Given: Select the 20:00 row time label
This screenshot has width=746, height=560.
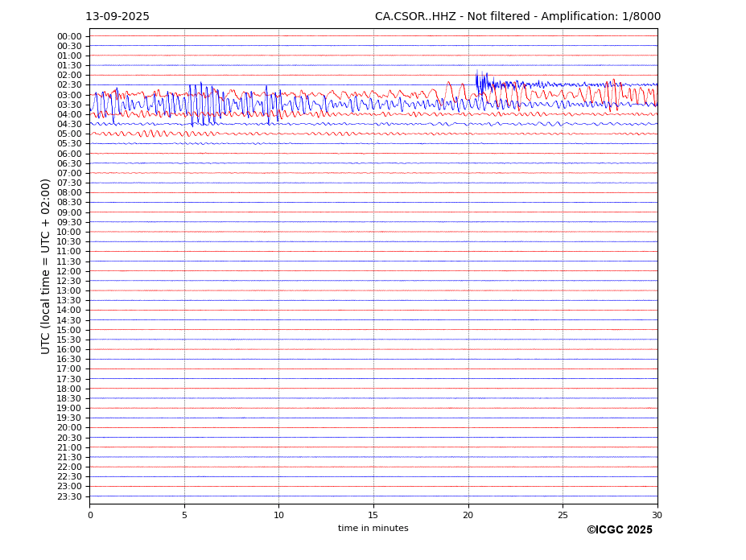Looking at the screenshot, I should [69, 428].
